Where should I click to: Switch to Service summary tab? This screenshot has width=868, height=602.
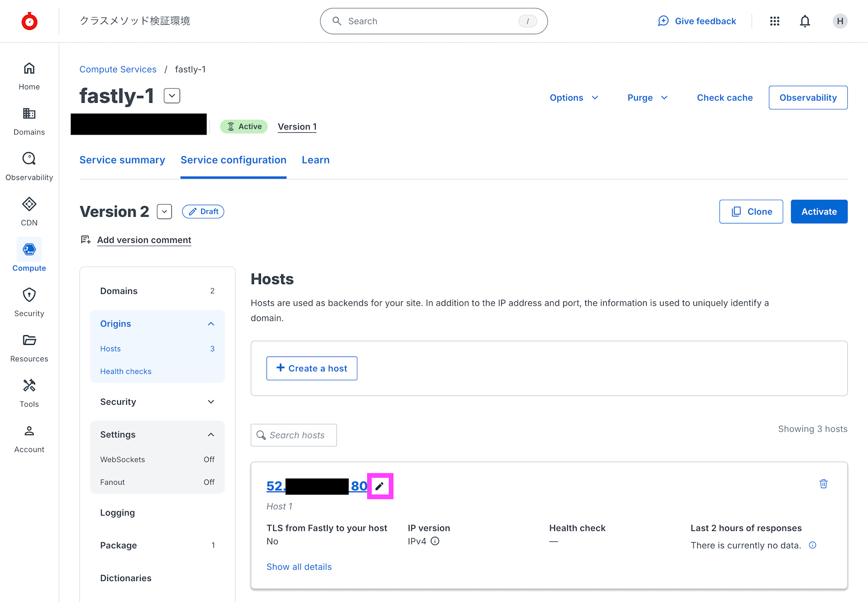point(122,160)
